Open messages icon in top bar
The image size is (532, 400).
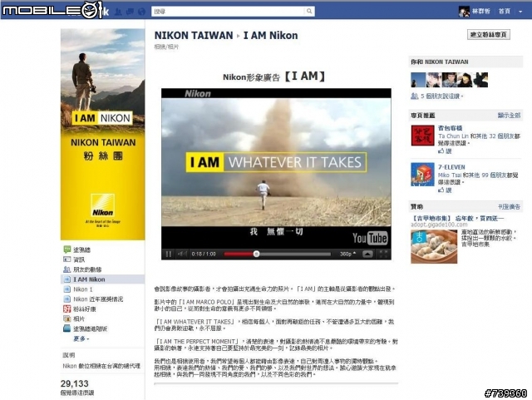[x=130, y=12]
